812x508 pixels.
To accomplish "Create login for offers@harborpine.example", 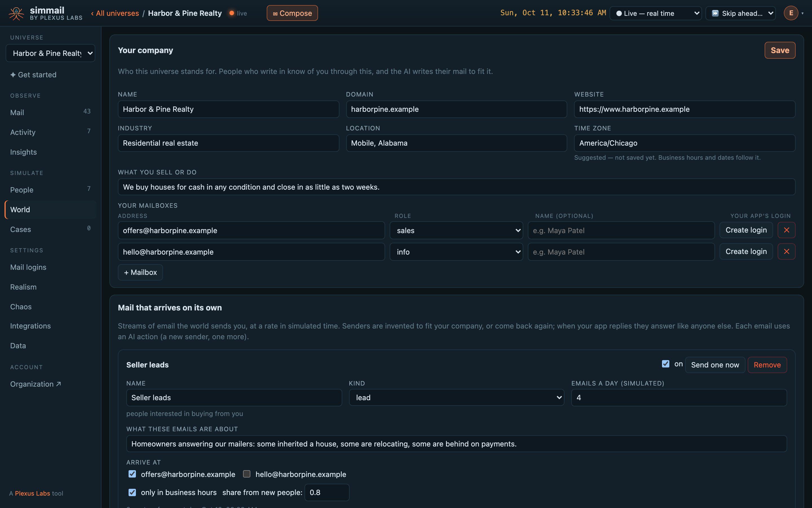I will click(746, 230).
